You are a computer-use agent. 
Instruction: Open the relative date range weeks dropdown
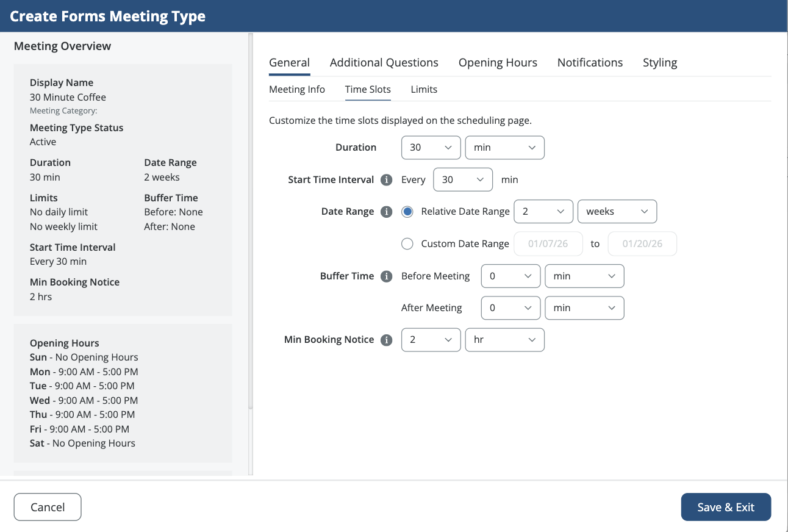(617, 212)
